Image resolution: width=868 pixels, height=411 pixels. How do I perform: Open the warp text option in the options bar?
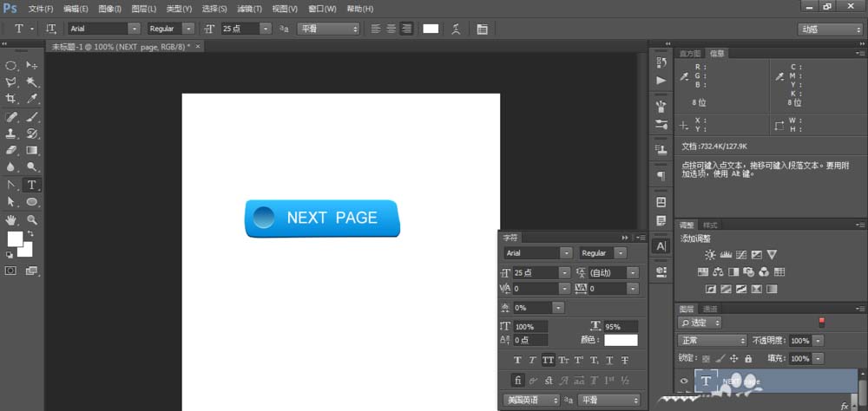[x=456, y=29]
